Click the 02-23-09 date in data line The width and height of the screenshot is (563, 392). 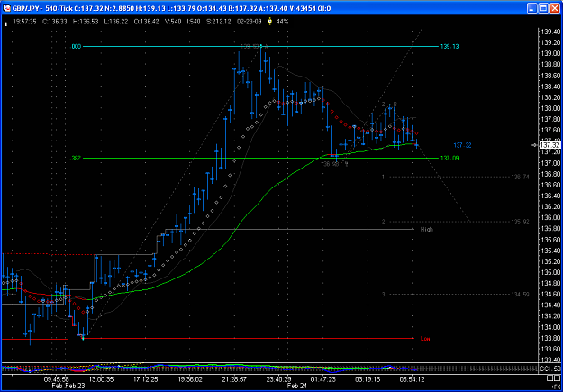point(249,22)
